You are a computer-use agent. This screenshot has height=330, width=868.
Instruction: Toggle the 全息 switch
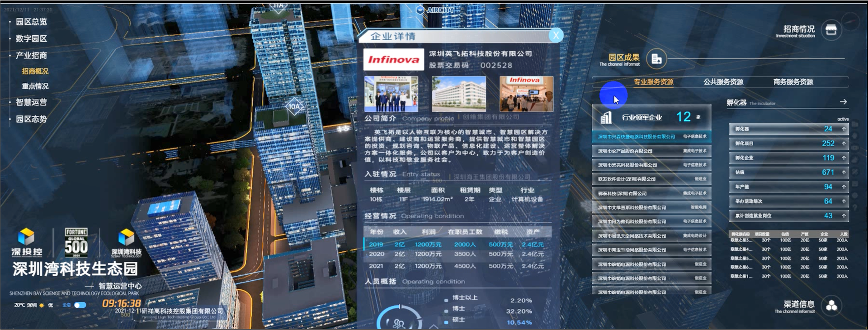pos(80,305)
